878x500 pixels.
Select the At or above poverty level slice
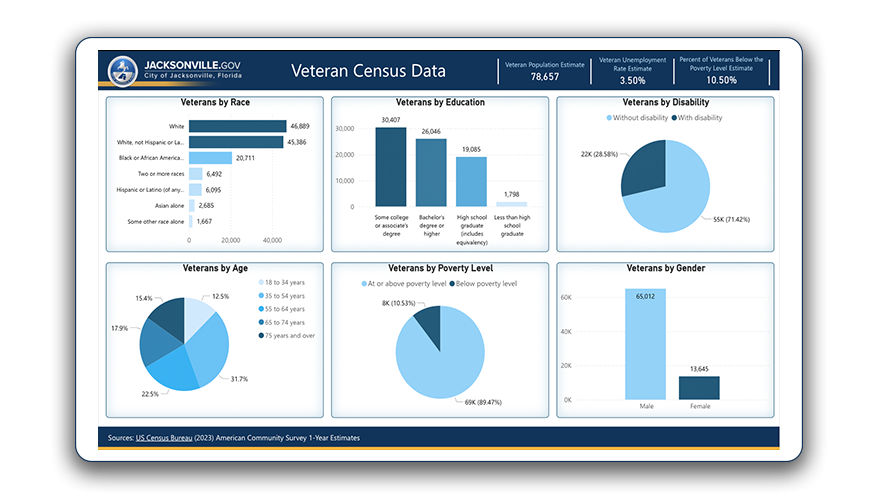(x=442, y=364)
